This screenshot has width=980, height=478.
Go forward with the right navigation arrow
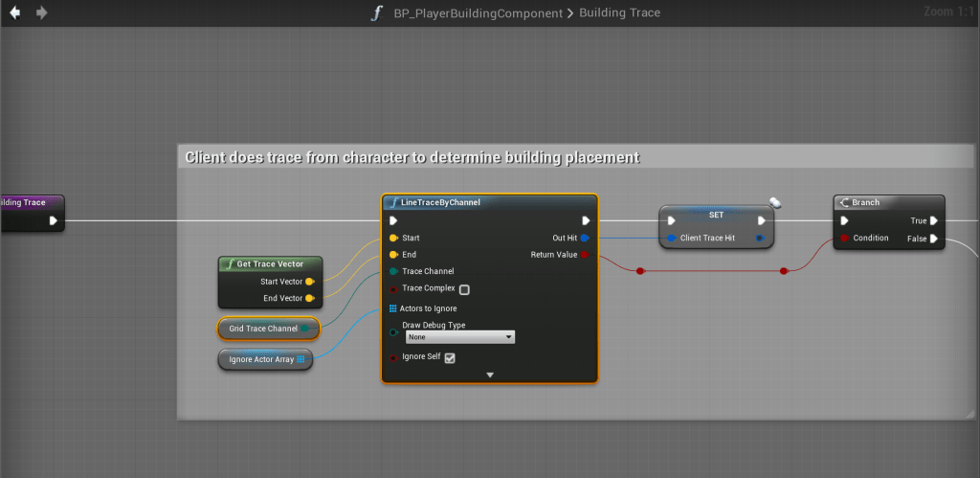(x=42, y=12)
